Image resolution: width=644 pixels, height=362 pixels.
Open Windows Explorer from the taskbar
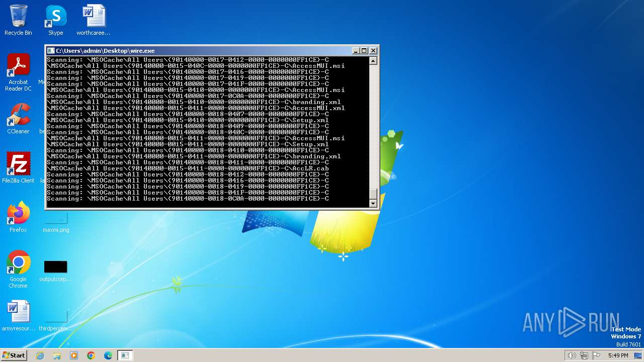pyautogui.click(x=57, y=355)
